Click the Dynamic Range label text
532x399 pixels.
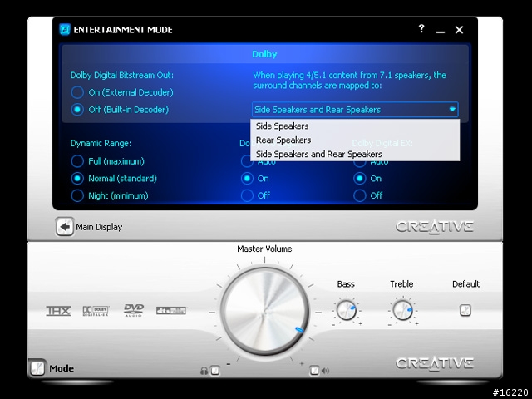101,144
